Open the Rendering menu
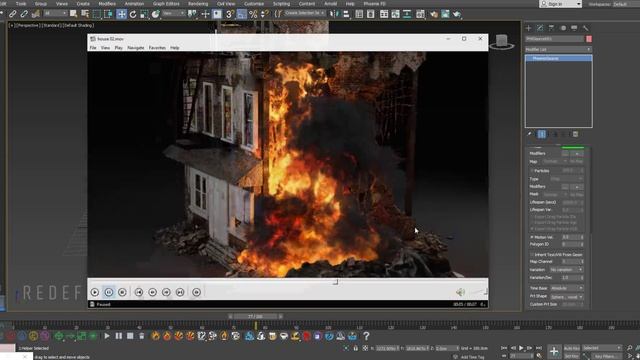This screenshot has height=360, width=640. click(198, 4)
